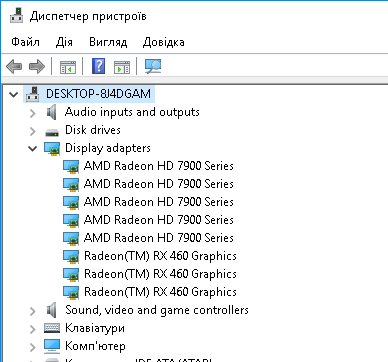The height and width of the screenshot is (362, 388).
Task: Click the Back arrow toolbar icon
Action: point(14,66)
